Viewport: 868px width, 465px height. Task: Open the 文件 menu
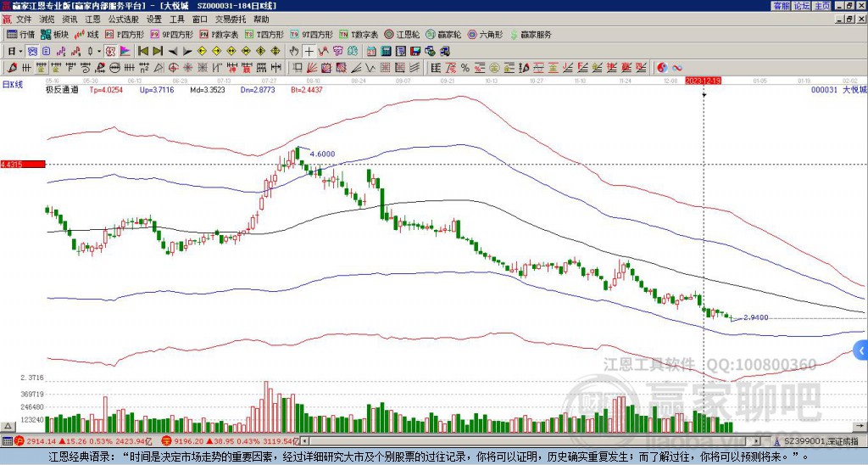point(24,20)
